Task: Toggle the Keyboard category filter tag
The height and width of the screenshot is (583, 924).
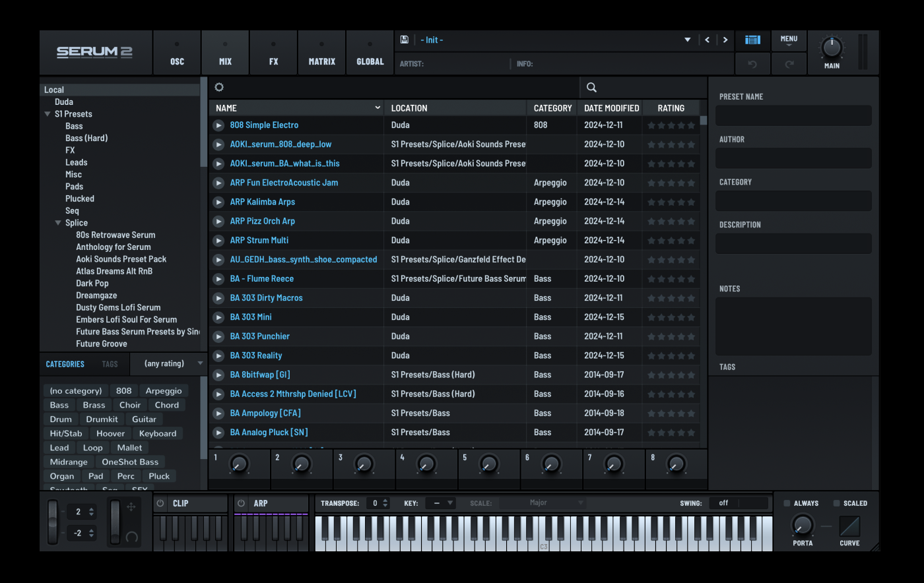Action: point(158,433)
